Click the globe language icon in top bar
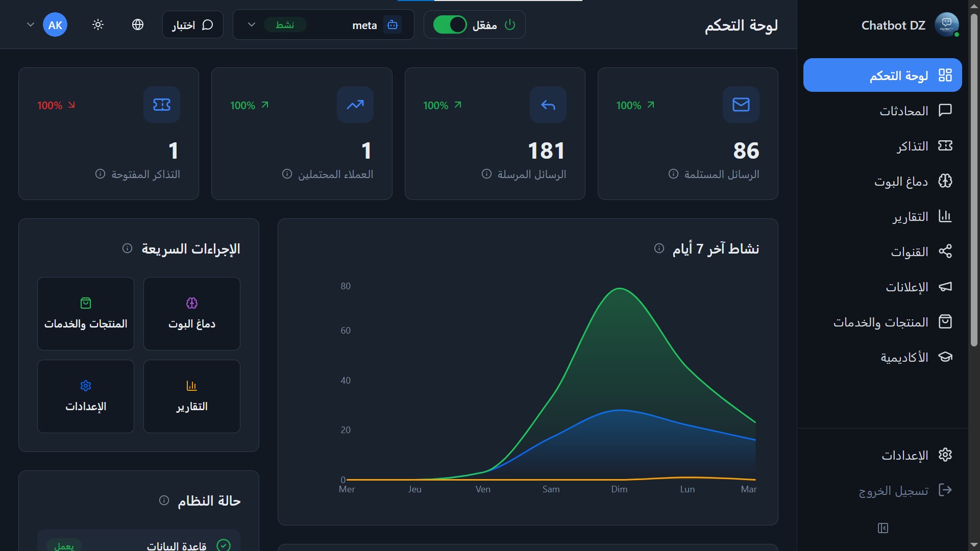 (137, 24)
